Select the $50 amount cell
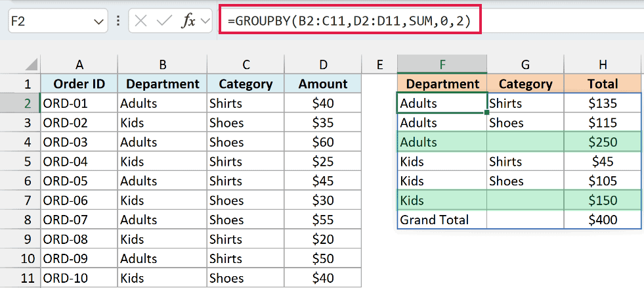The image size is (644, 288). [323, 259]
